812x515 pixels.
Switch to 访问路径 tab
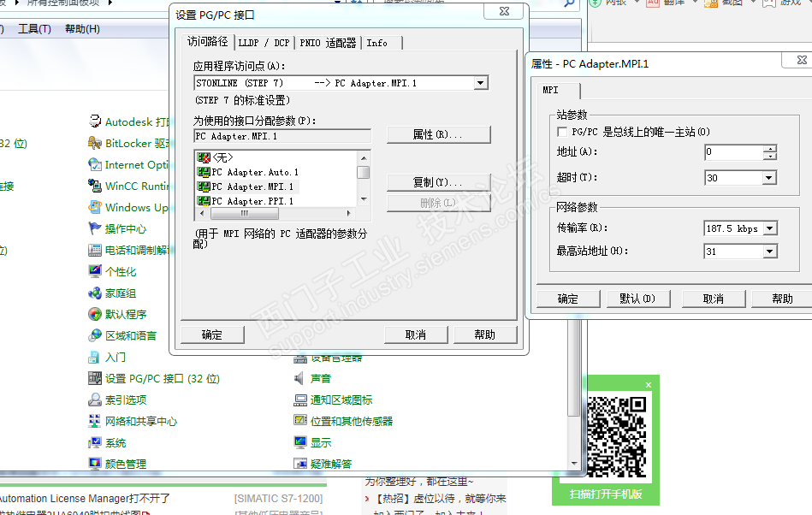tap(208, 42)
